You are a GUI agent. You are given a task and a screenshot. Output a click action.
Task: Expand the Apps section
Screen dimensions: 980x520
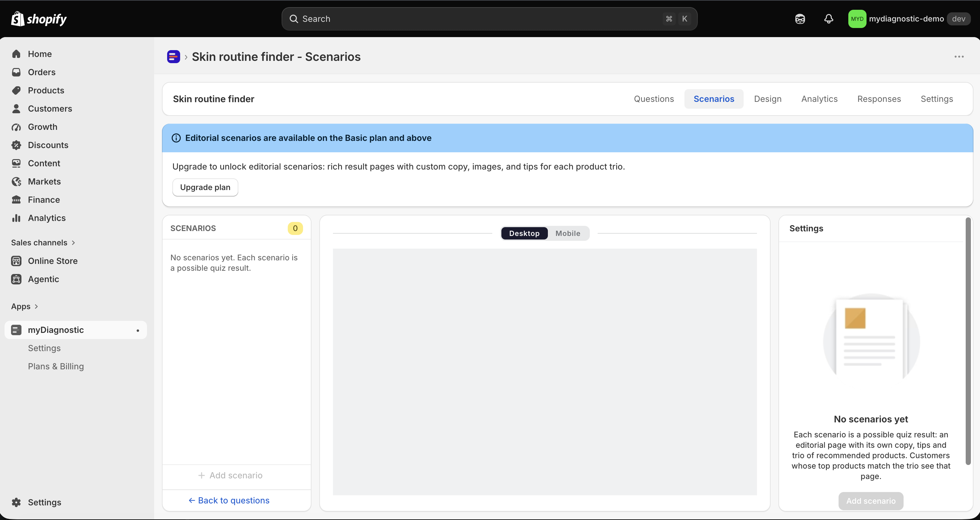[25, 307]
